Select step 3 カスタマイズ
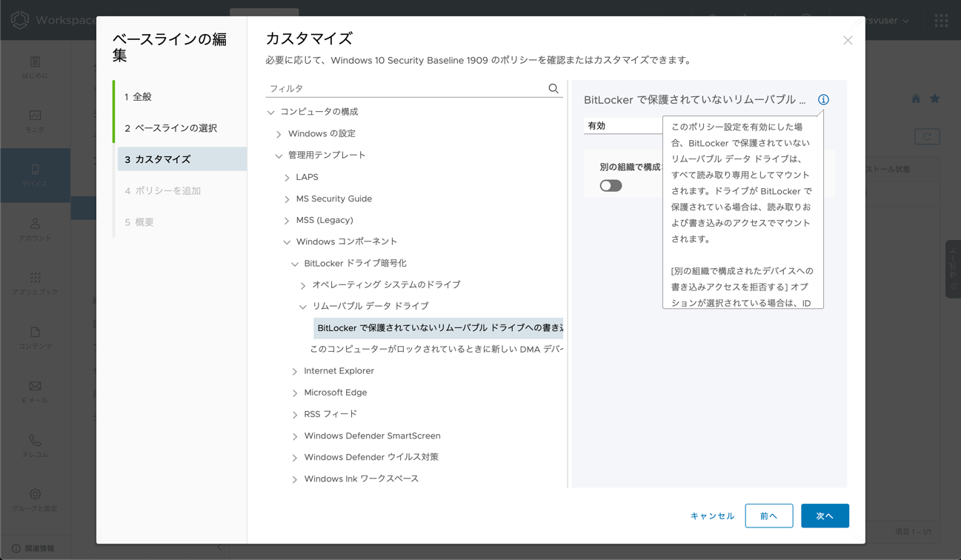The image size is (961, 560). pyautogui.click(x=182, y=159)
